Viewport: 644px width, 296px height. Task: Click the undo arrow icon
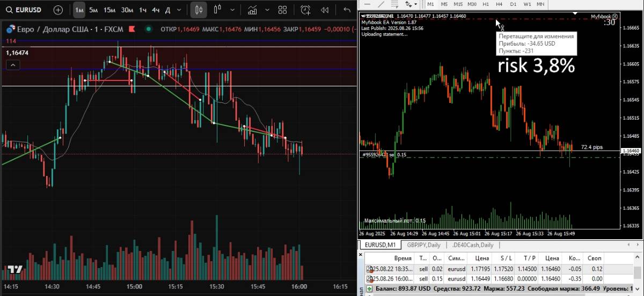tap(347, 10)
